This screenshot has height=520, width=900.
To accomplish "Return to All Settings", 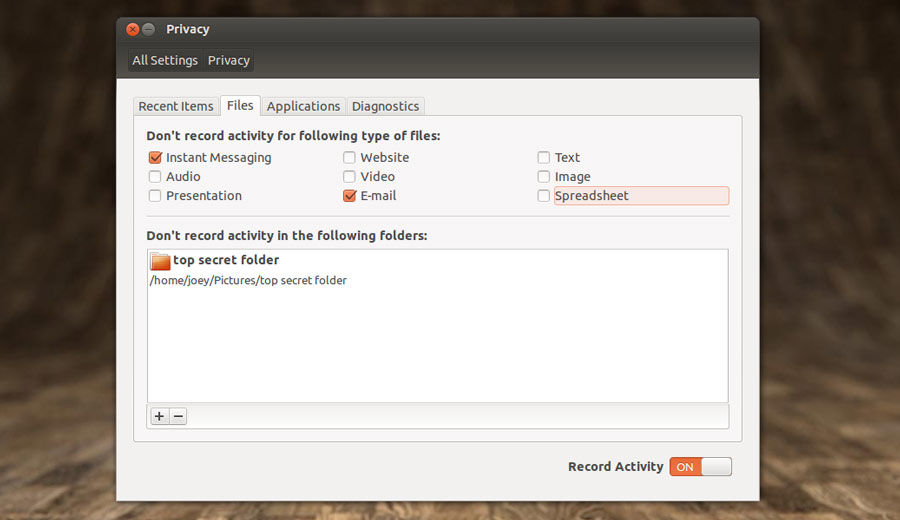I will [165, 60].
